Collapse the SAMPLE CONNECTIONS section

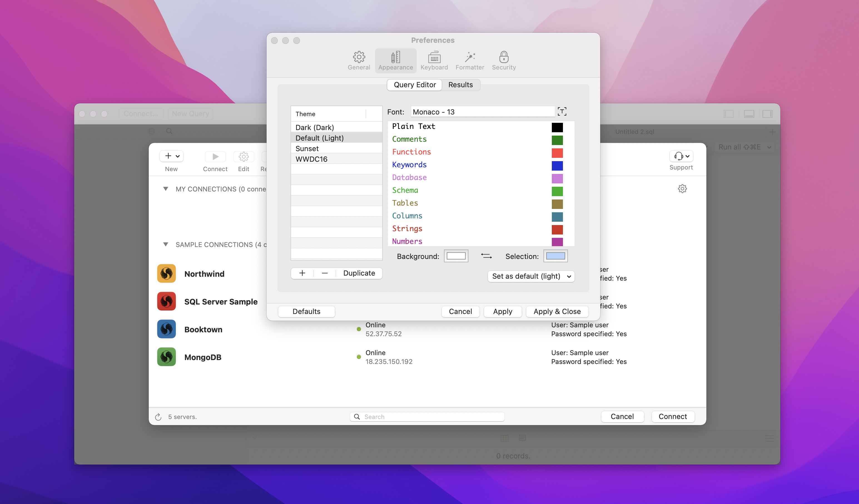coord(166,244)
